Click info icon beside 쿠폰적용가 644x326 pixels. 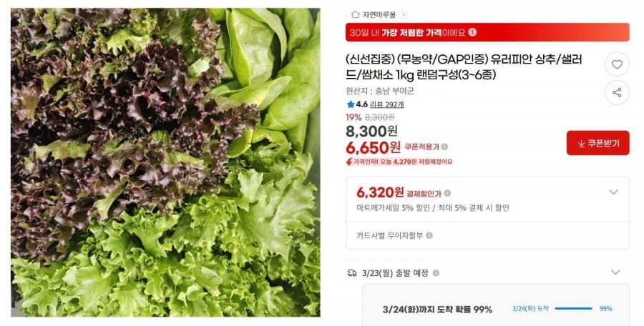(x=444, y=147)
